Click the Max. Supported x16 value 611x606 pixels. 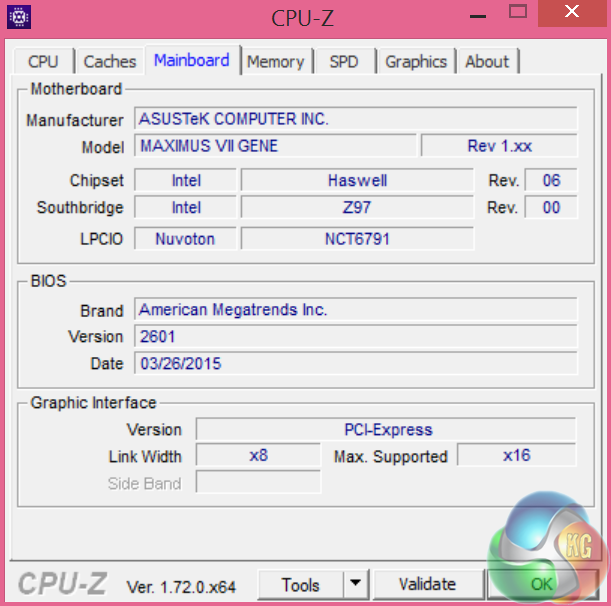(517, 455)
